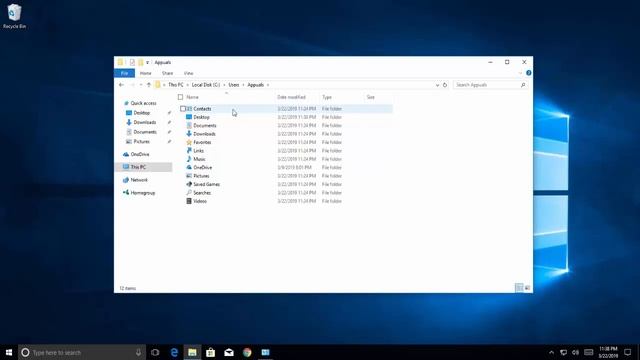
Task: Click New folder icon in title bar
Action: [x=141, y=62]
